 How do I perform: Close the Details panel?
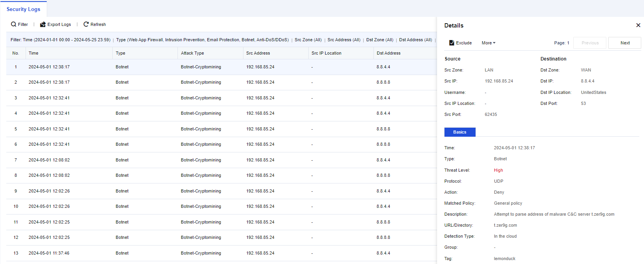[x=638, y=25]
